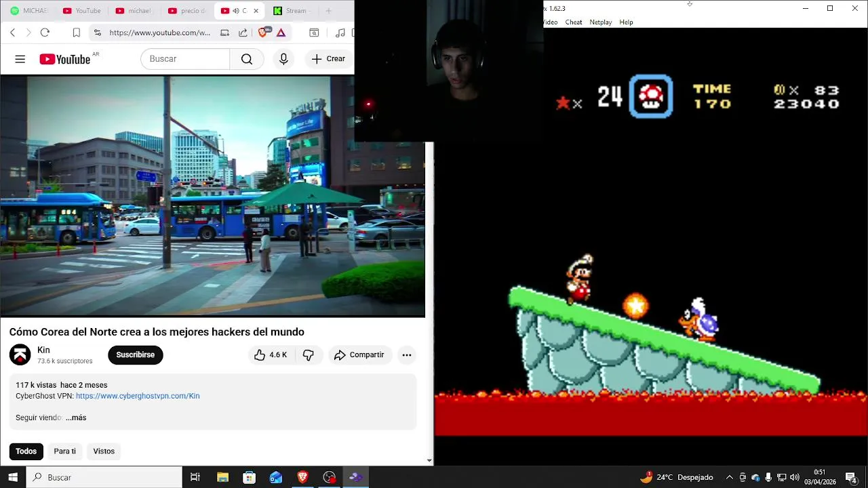Open the emulator Cheat menu
The width and height of the screenshot is (868, 488).
[x=574, y=22]
